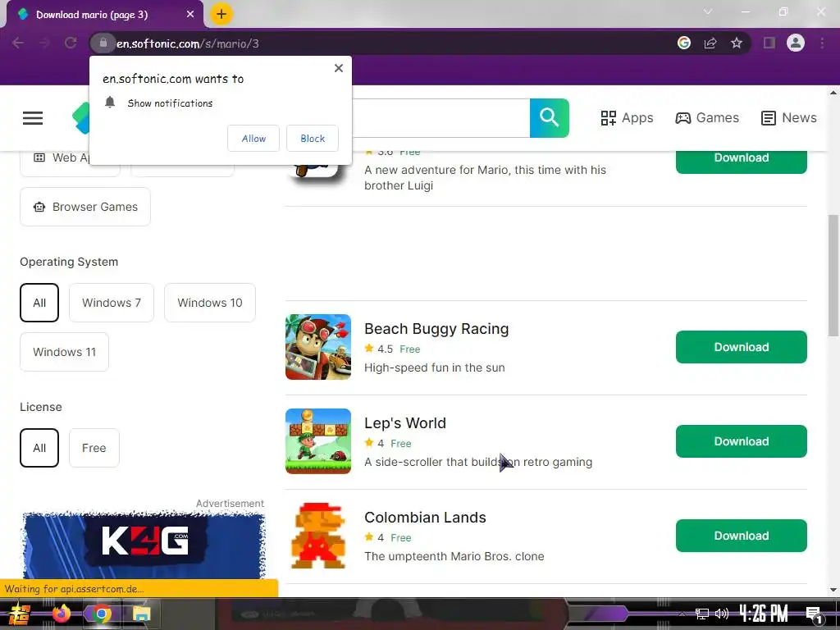Click the Beach Buggy Racing thumbnail
This screenshot has width=840, height=630.
click(318, 347)
